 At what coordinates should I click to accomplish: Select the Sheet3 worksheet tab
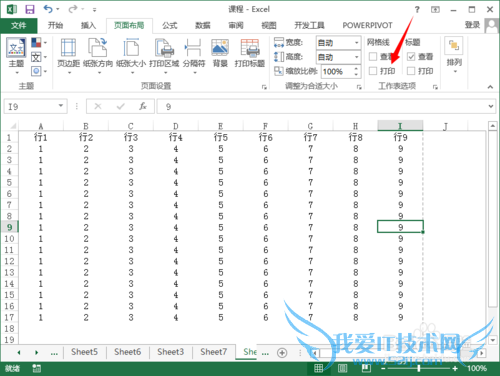(171, 352)
